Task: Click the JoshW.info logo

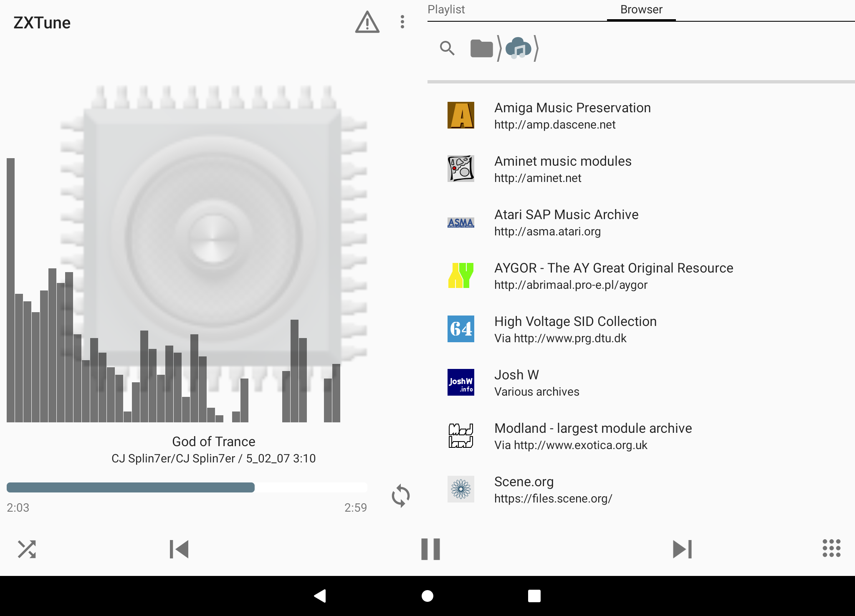Action: pyautogui.click(x=461, y=382)
